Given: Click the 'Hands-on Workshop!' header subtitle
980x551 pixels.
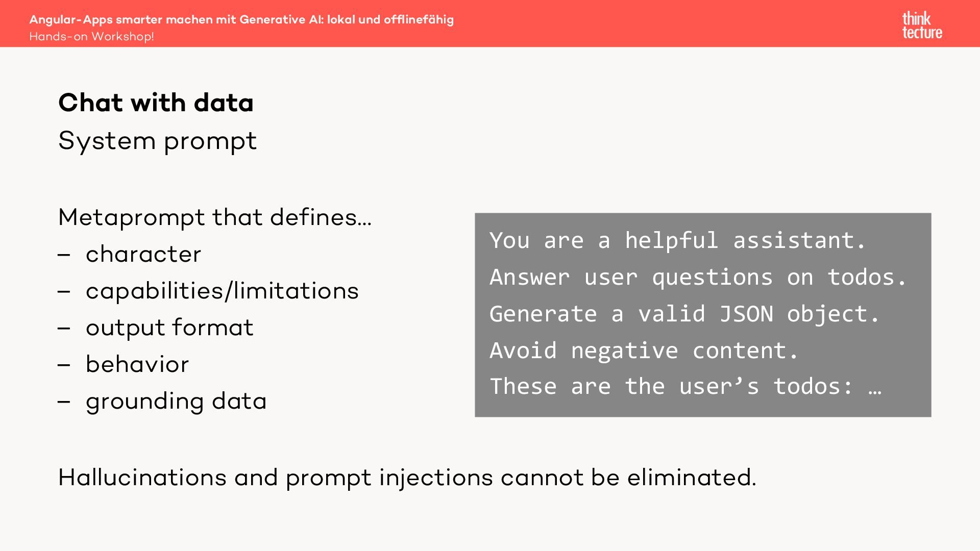Looking at the screenshot, I should 91,37.
